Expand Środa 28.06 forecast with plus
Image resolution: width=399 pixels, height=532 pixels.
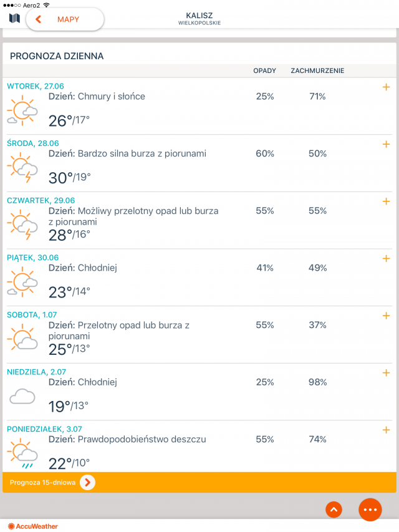point(386,145)
